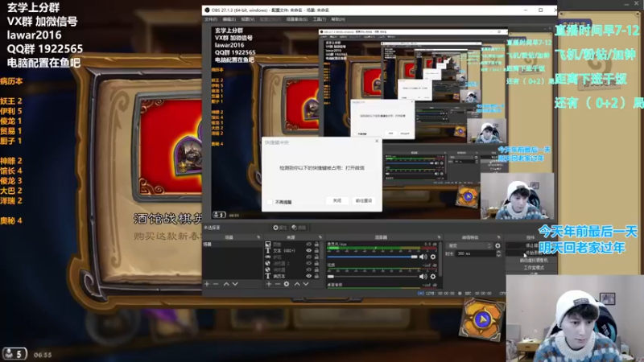Open the 场景集合(S) menu in OBS
644x362 pixels.
coord(296,19)
